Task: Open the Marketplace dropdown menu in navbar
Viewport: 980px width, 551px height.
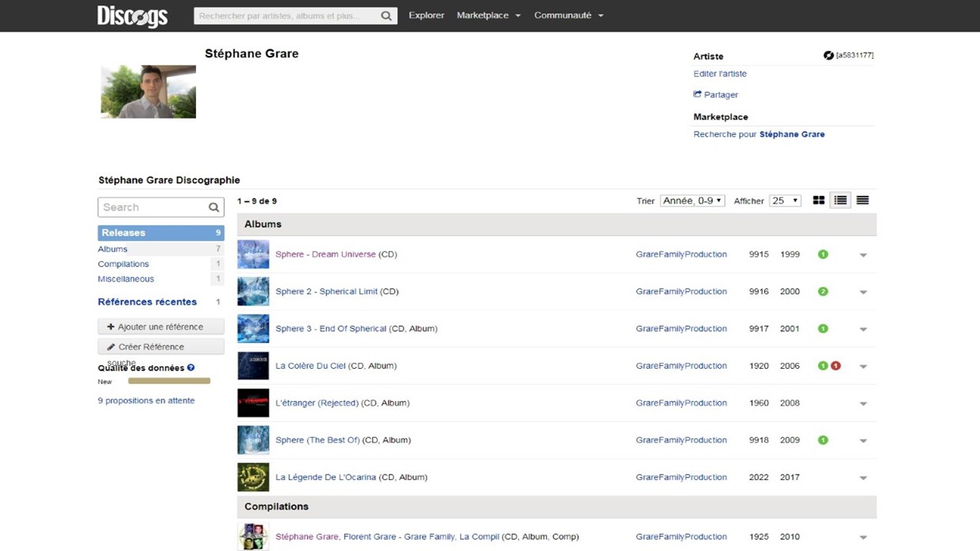Action: coord(488,15)
